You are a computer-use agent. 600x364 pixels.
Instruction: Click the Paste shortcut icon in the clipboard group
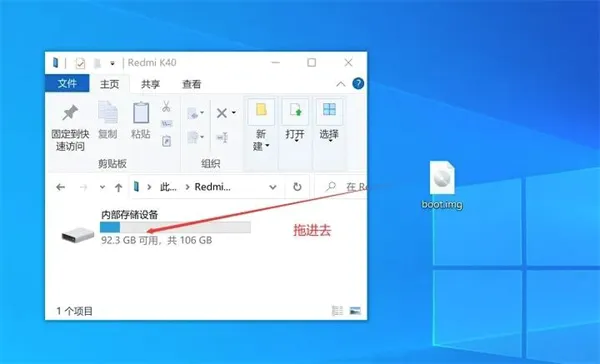tap(166, 141)
